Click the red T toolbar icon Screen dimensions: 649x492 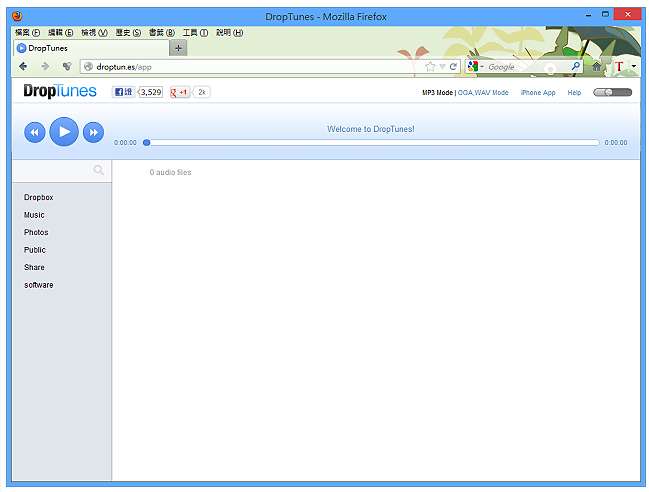[x=619, y=66]
